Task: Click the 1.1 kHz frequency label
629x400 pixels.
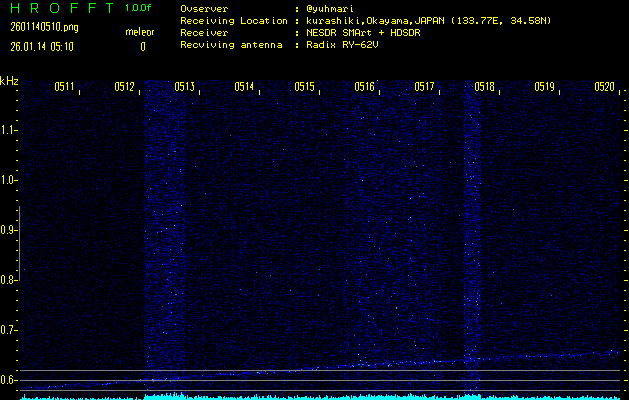Action: [7, 130]
